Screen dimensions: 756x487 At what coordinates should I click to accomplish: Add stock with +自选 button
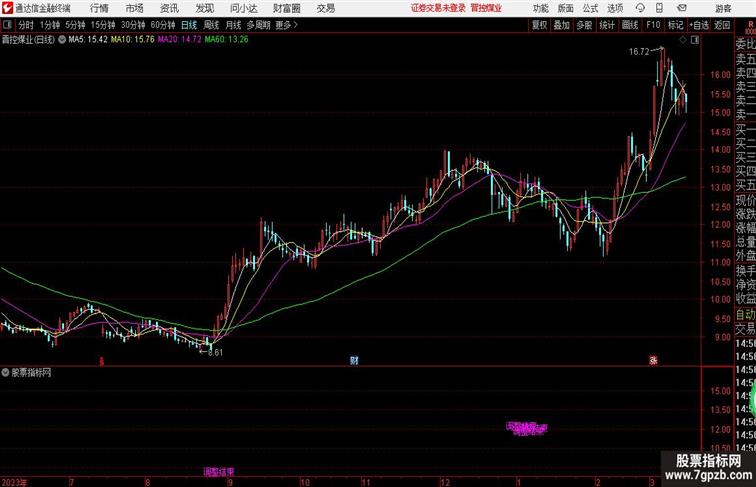pyautogui.click(x=699, y=25)
